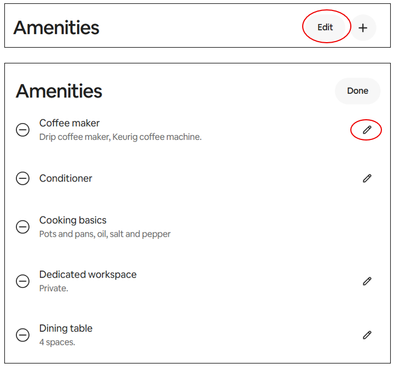
Task: Click Done to finish editing amenities
Action: (x=357, y=91)
